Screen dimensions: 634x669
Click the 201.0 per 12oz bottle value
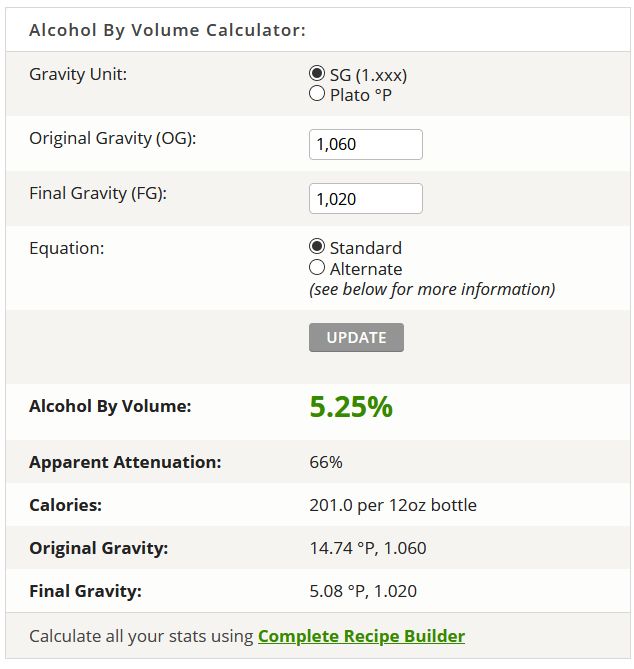coord(393,505)
